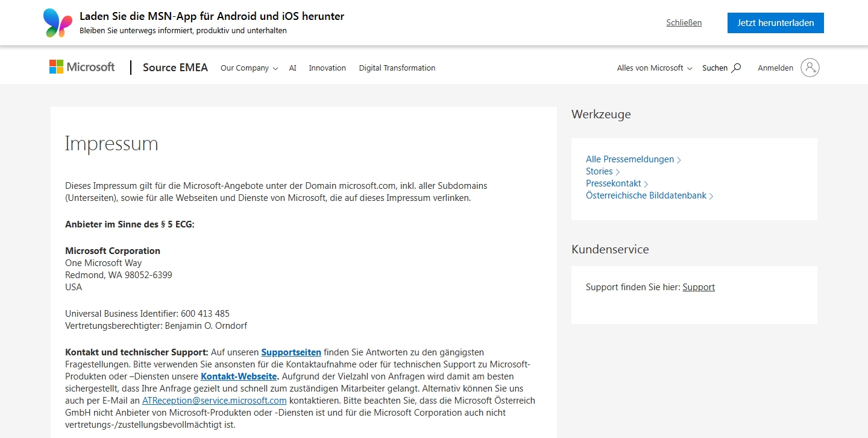868x438 pixels.
Task: Open the Innovation section
Action: 327,68
